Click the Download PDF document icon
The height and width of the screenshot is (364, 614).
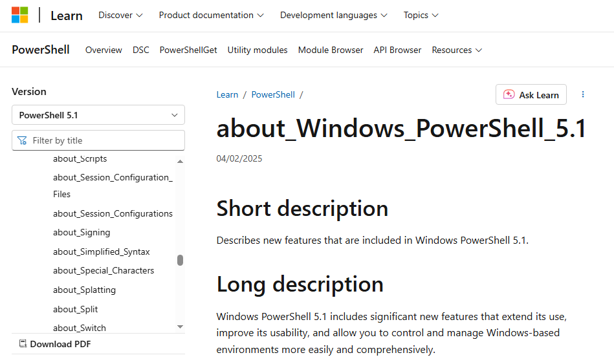23,344
